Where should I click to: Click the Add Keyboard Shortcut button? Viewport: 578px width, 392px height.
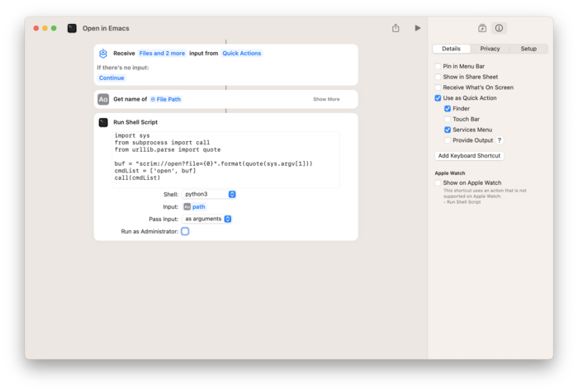point(469,156)
